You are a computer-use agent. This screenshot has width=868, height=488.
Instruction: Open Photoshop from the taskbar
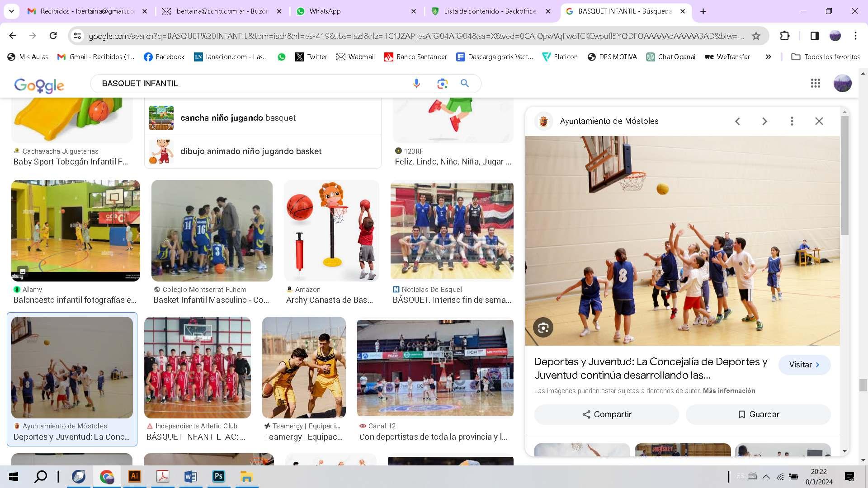click(219, 476)
